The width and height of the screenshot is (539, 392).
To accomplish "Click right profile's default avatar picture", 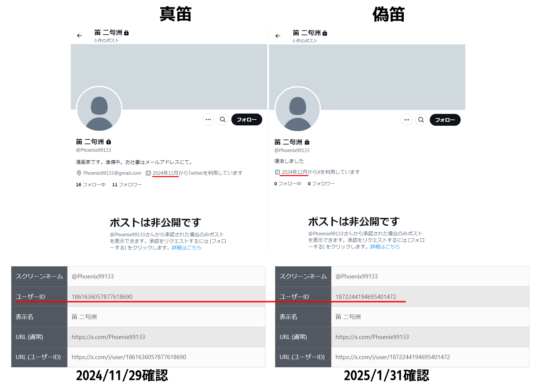I will 298,109.
